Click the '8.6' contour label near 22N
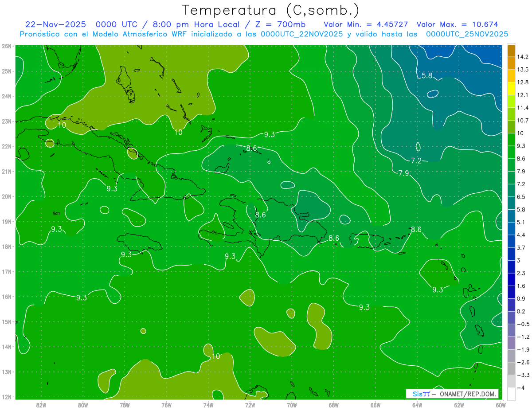 [x=251, y=148]
